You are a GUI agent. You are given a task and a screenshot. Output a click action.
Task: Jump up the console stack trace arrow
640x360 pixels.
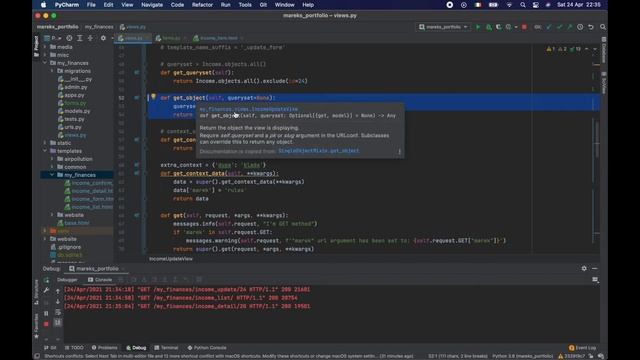(58, 291)
